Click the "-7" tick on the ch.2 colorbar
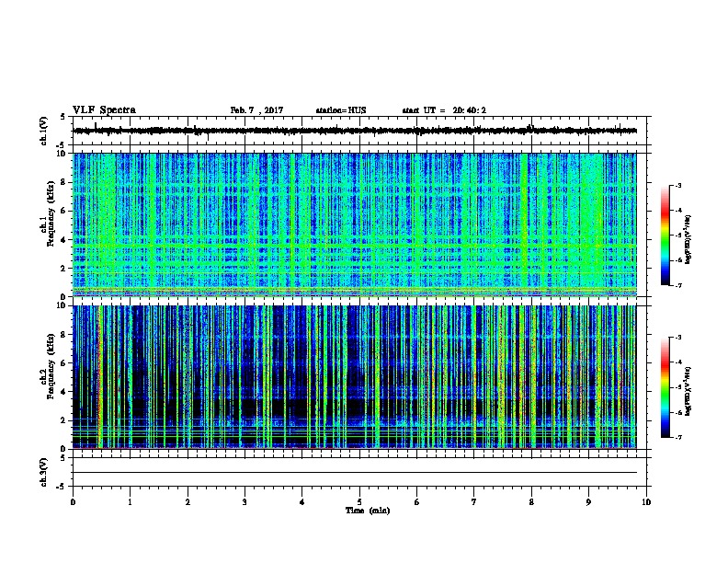 tap(678, 438)
